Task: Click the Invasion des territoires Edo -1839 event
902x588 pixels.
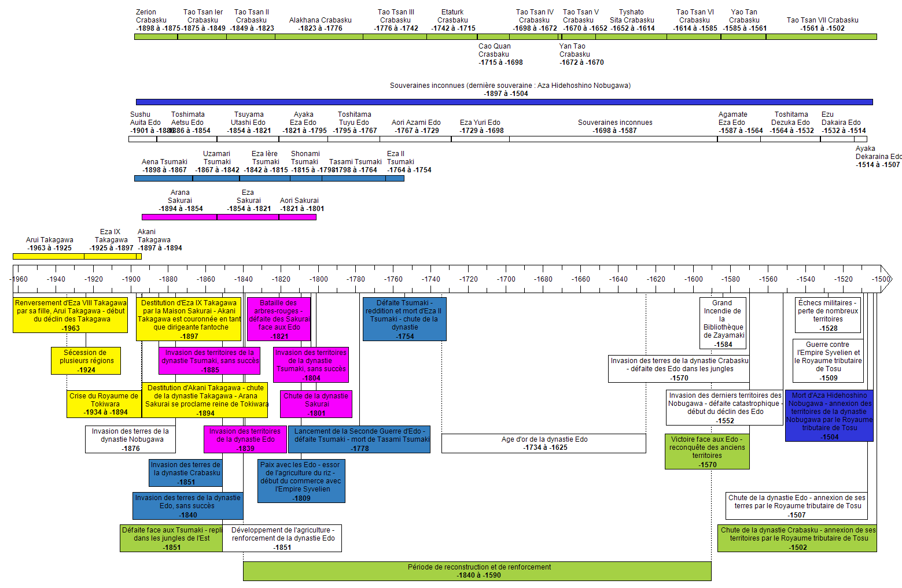Action: (245, 439)
